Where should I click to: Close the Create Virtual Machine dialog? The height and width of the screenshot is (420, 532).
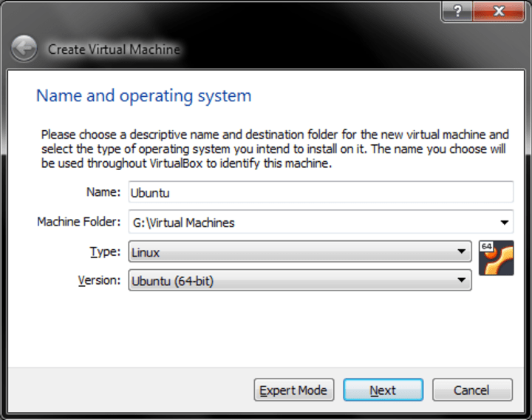pos(499,12)
